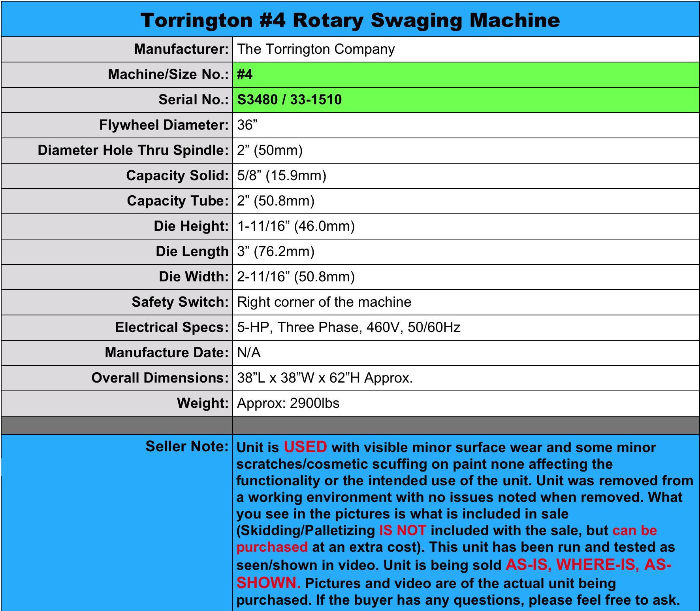700x611 pixels.
Task: Select the 'Safety Switch:' label
Action: coord(180,302)
